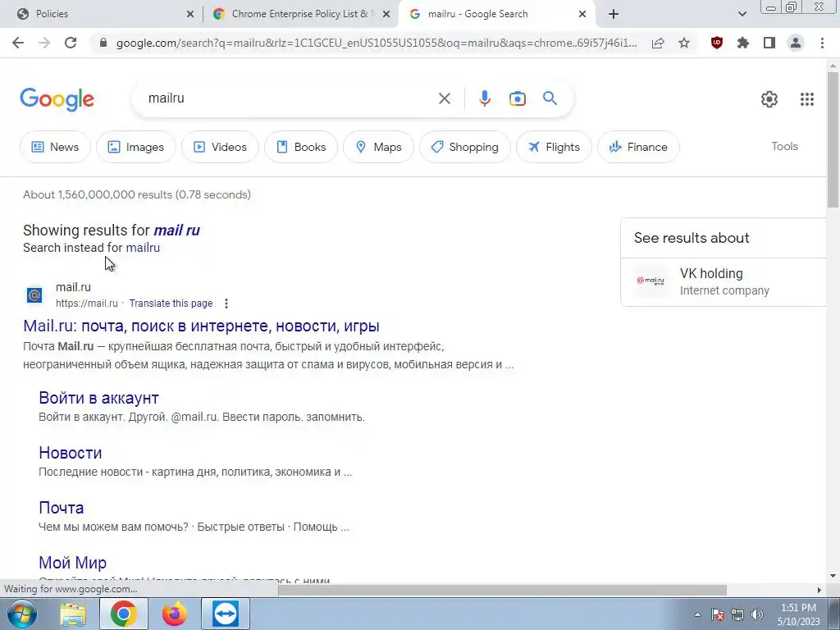Filter results by Shopping
840x630 pixels.
click(x=465, y=147)
